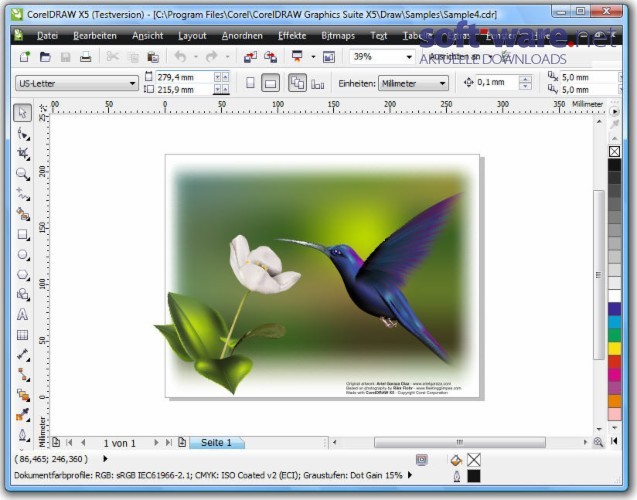Open the Ansicht menu

147,36
